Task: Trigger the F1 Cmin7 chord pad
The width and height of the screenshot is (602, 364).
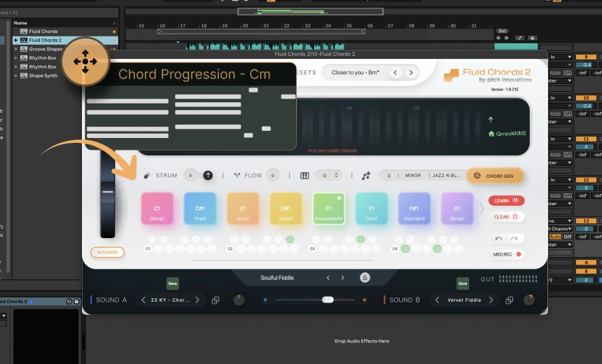Action: [371, 209]
